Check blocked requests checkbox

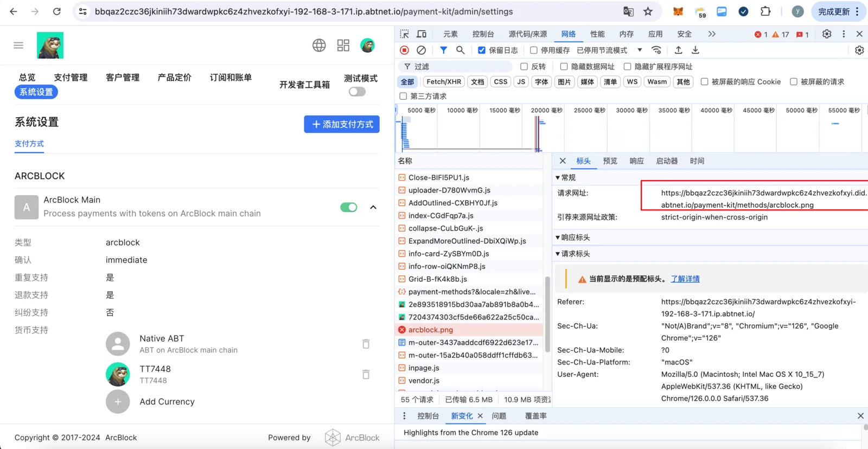tap(794, 82)
